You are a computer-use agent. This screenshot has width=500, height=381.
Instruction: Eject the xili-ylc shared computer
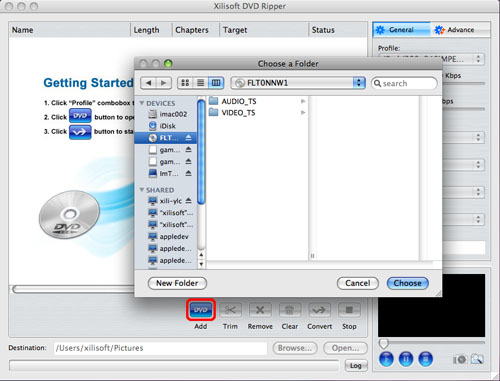click(x=188, y=200)
